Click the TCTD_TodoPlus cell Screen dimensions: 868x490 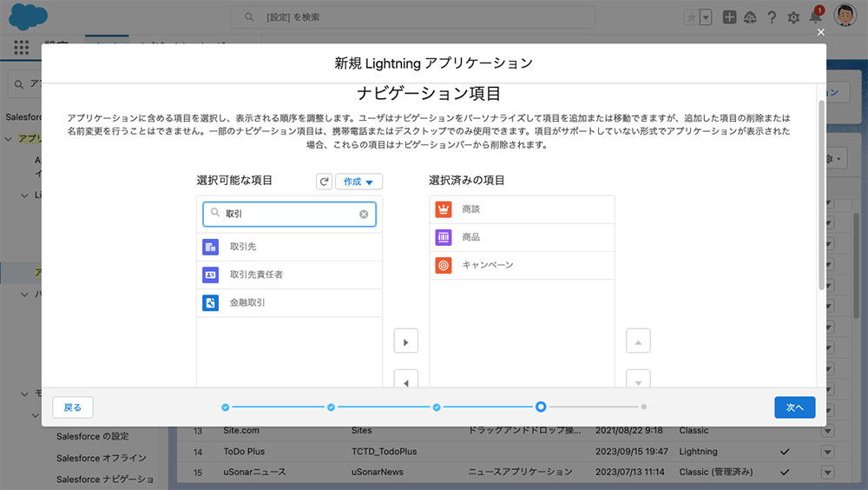[x=385, y=451]
